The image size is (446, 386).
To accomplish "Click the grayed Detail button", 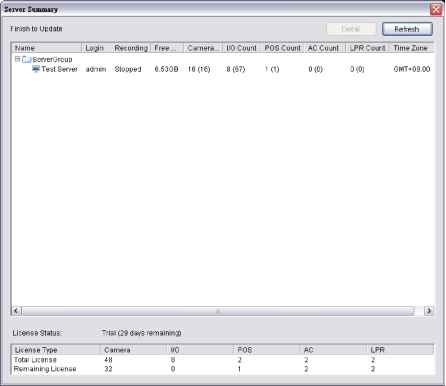I will [x=351, y=29].
